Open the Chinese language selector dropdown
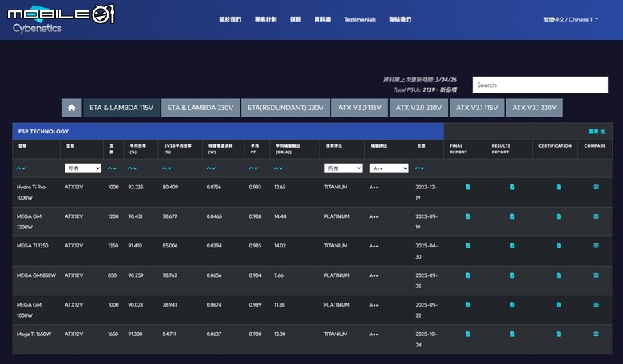623x364 pixels. [571, 19]
